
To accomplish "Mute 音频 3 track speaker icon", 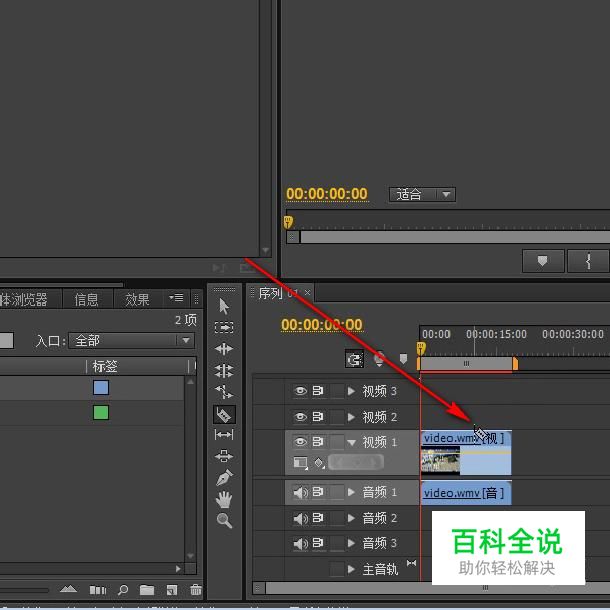I will click(300, 543).
